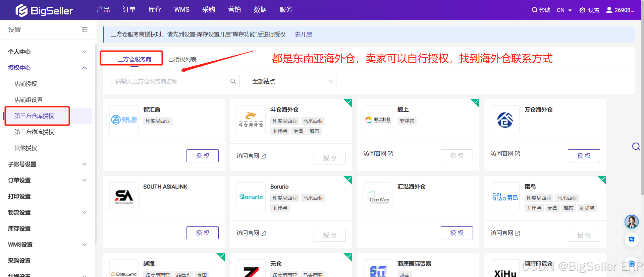The image size is (644, 277).
Task: Click the 商唐国际贸易 card title
Action: click(x=414, y=264)
